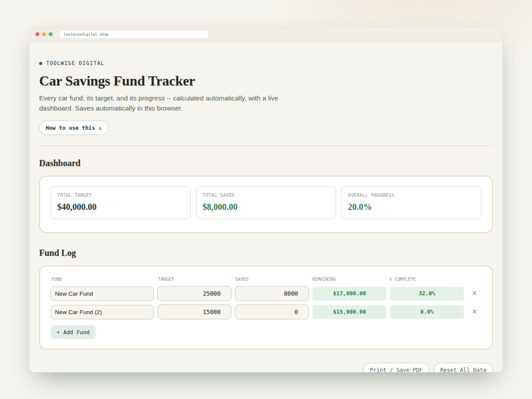
Task: Focus the target field showing 25000
Action: coord(194,294)
